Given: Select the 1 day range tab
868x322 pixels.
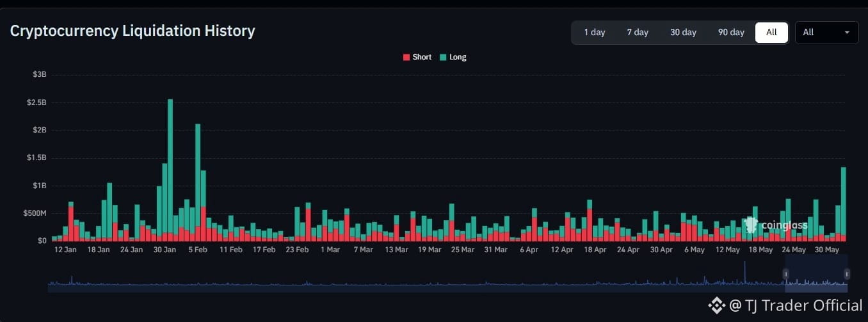Looking at the screenshot, I should [594, 32].
